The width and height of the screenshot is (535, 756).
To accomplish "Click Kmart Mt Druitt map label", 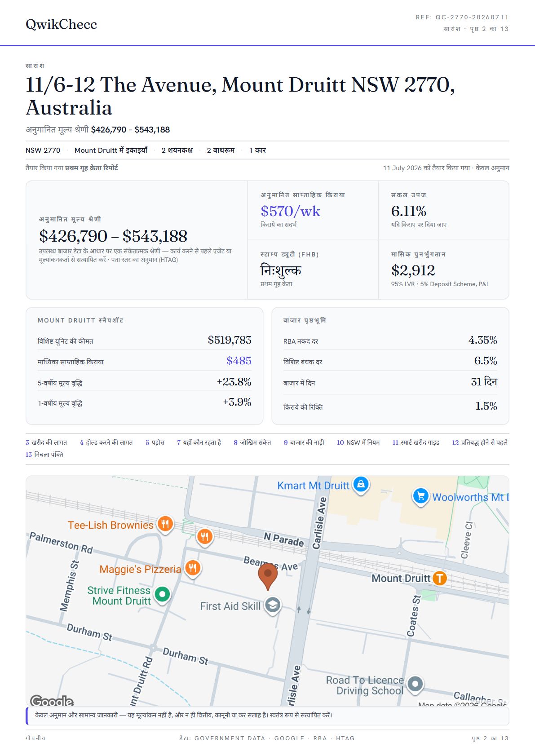I will 313,486.
